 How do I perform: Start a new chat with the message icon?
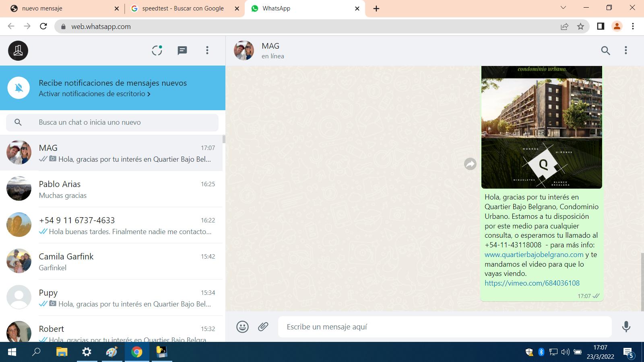pos(182,50)
